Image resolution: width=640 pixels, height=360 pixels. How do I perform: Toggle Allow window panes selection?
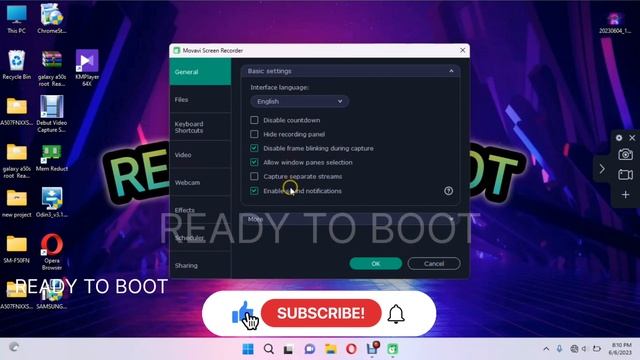pyautogui.click(x=254, y=162)
